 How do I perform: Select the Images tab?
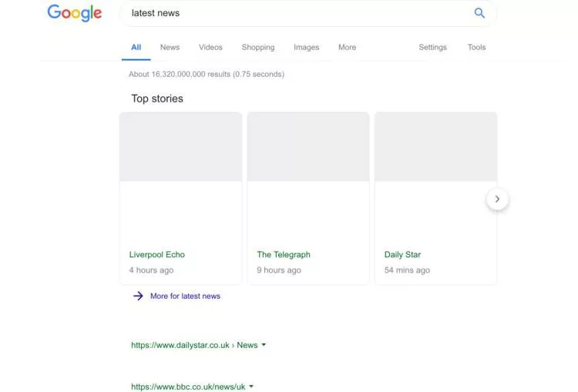[x=306, y=47]
